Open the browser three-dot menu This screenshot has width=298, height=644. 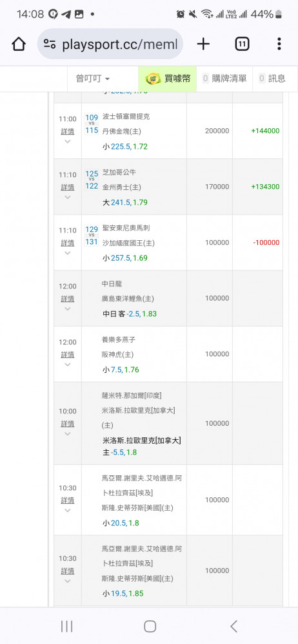coord(279,44)
